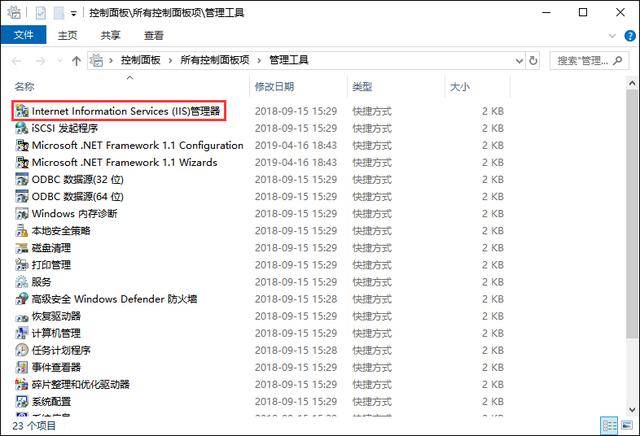This screenshot has height=436, width=640.
Task: Expand the ribbon with the chevron
Action: [612, 36]
